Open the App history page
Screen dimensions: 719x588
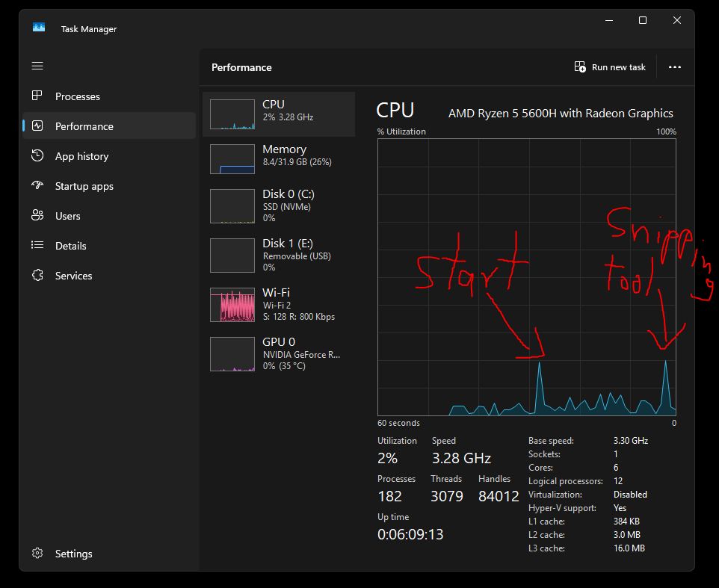pyautogui.click(x=82, y=156)
